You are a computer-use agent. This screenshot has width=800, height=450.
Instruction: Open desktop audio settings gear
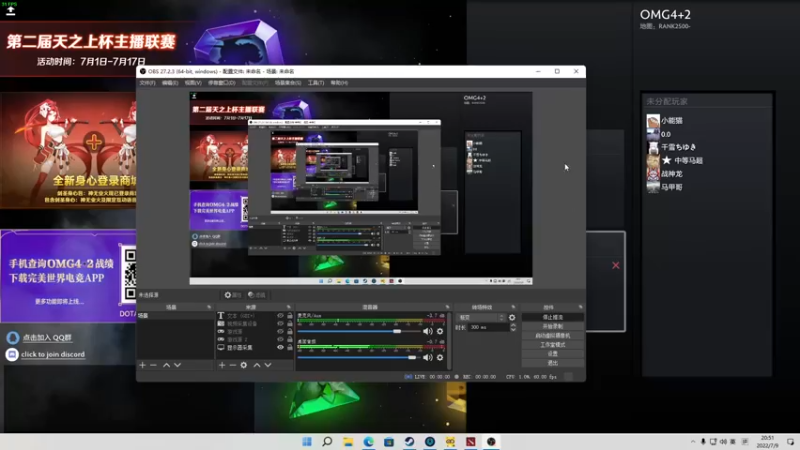click(x=440, y=358)
